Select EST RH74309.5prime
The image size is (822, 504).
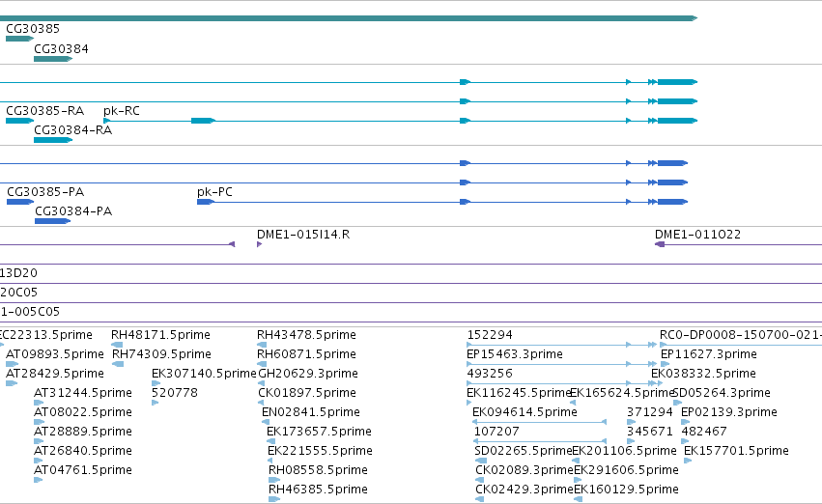[x=161, y=354]
